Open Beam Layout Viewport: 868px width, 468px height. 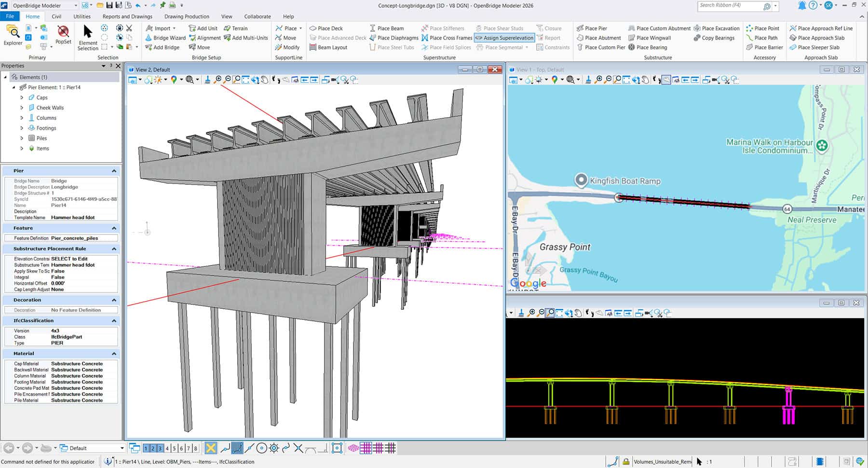pyautogui.click(x=328, y=47)
